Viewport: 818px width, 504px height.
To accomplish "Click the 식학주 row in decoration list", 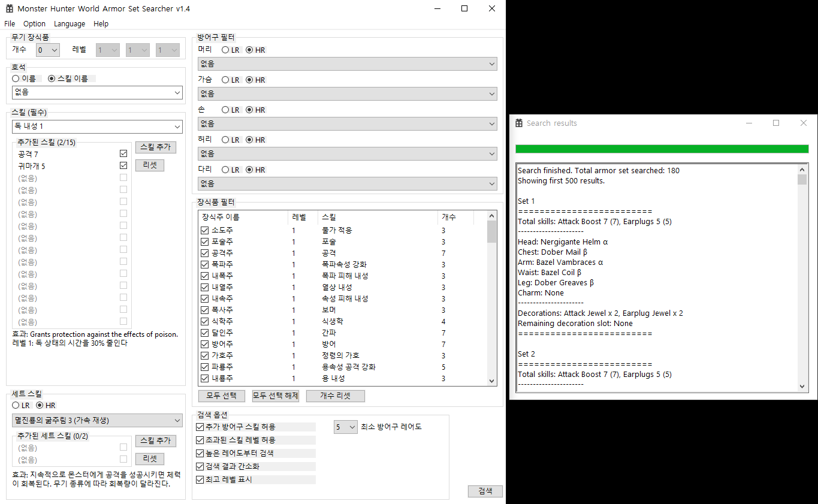I will (342, 321).
